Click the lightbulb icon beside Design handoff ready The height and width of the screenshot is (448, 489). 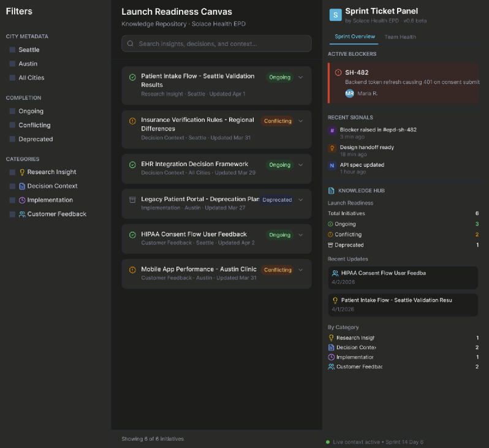(x=332, y=148)
